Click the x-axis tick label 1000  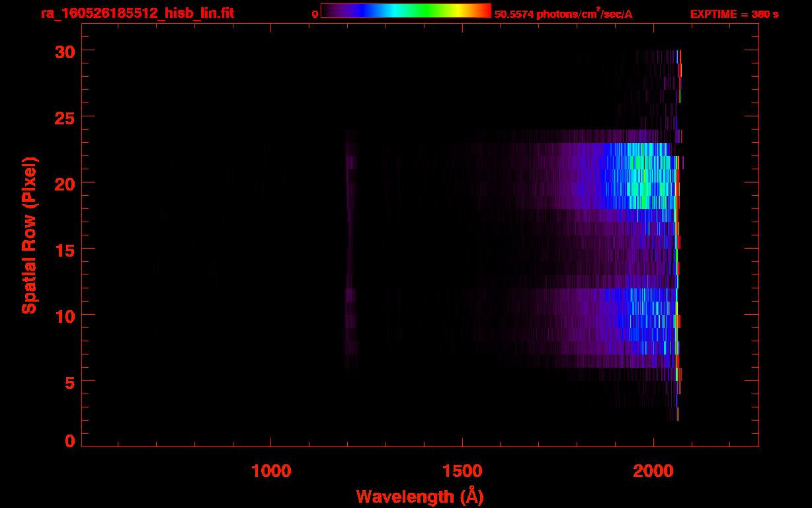271,471
